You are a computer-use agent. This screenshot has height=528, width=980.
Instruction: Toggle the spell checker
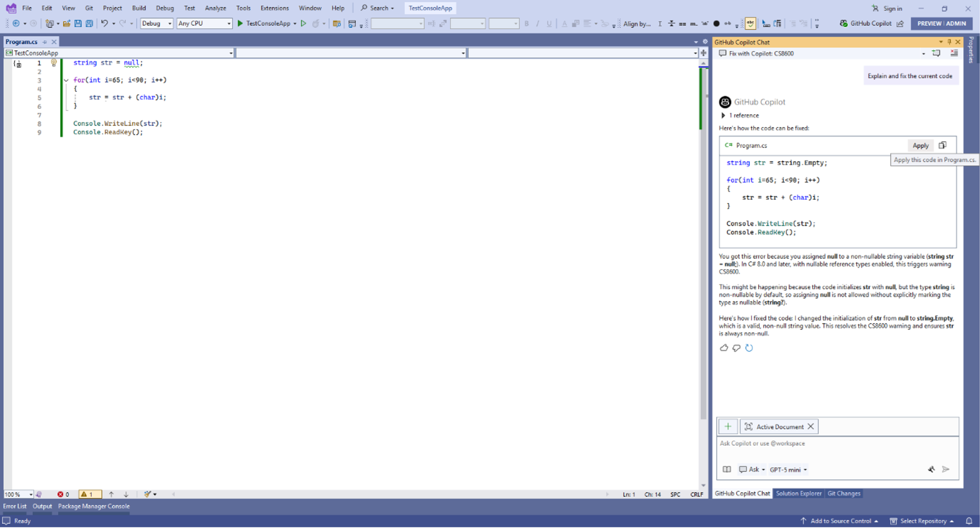coord(750,23)
